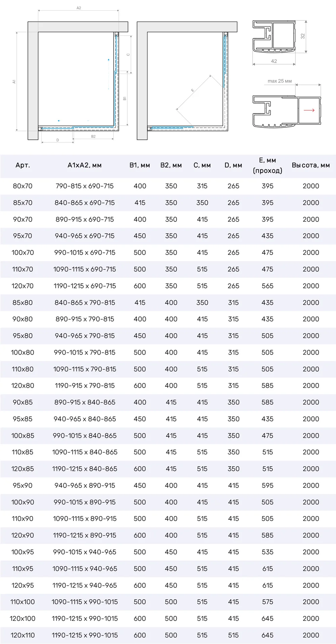Click the "E, мм (проход)" column header

coord(267,165)
